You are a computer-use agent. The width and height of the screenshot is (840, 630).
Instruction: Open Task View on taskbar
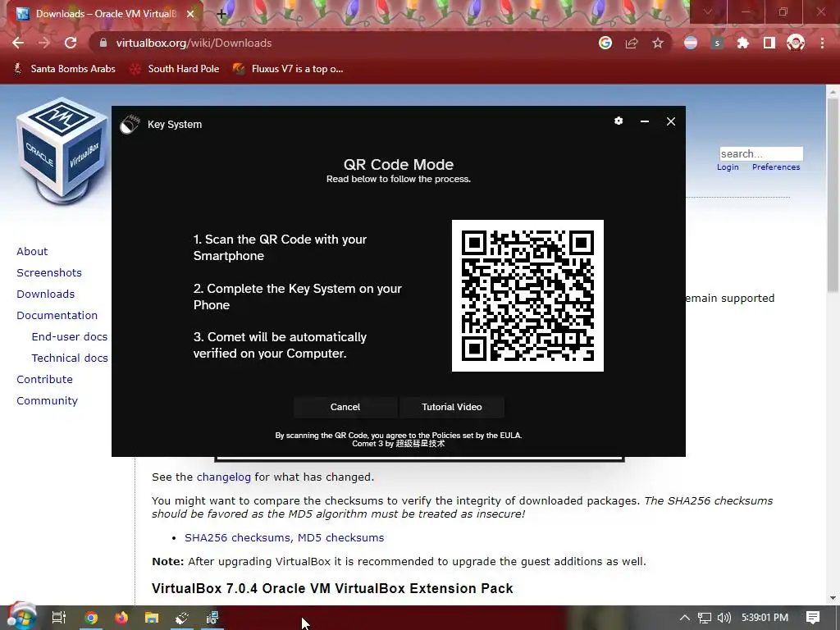coord(58,618)
